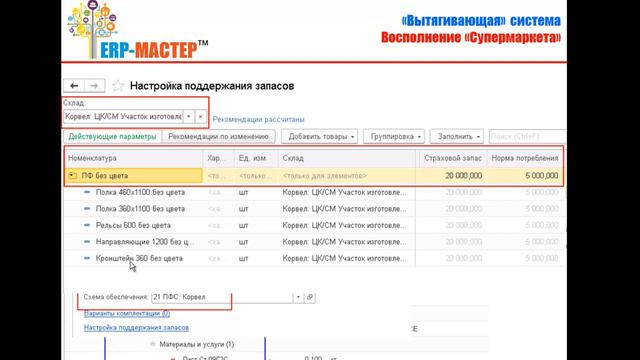Click the ERP-МАСТЕР logo
This screenshot has width=640, height=360.
click(x=138, y=30)
